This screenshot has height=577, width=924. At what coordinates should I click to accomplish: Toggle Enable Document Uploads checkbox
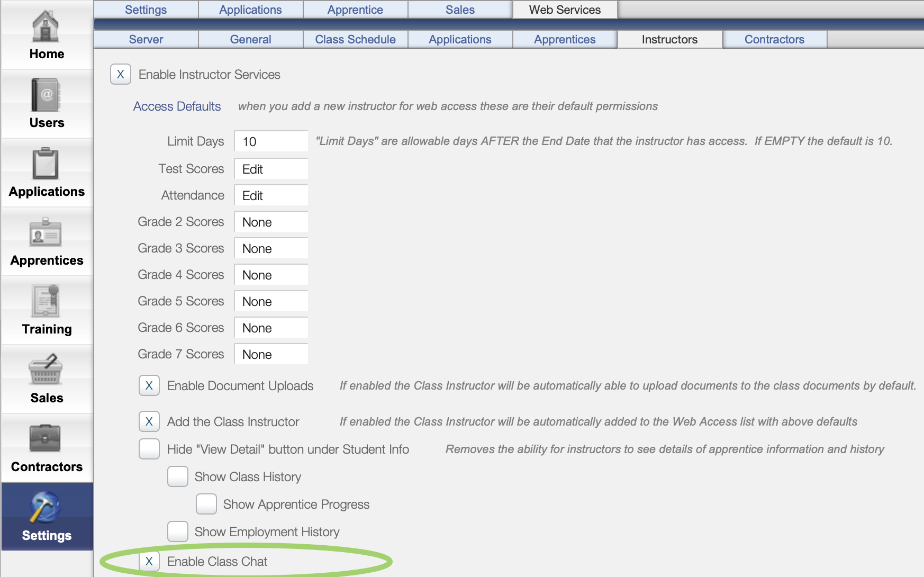coord(149,386)
